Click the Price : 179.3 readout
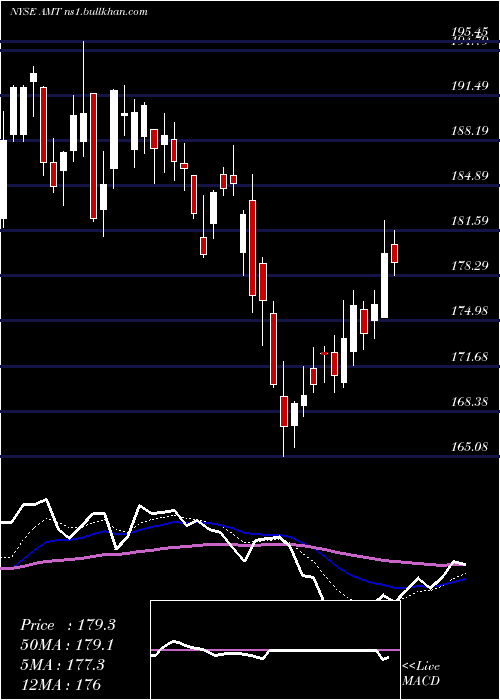 pyautogui.click(x=68, y=625)
